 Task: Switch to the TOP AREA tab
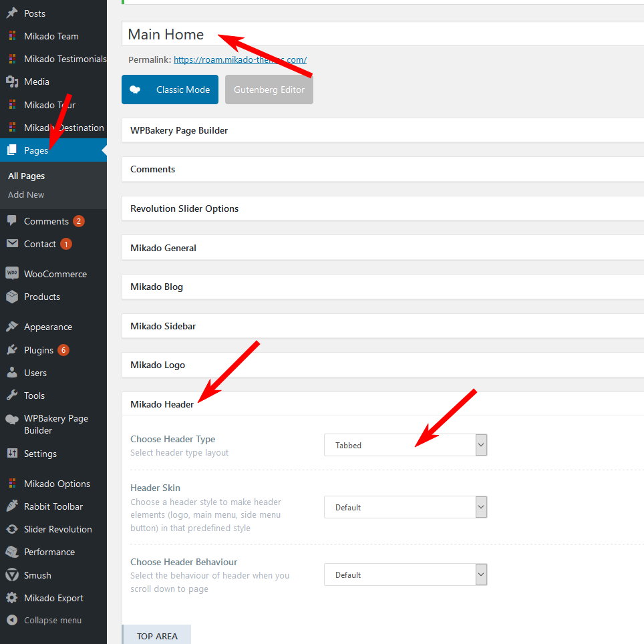pyautogui.click(x=157, y=635)
